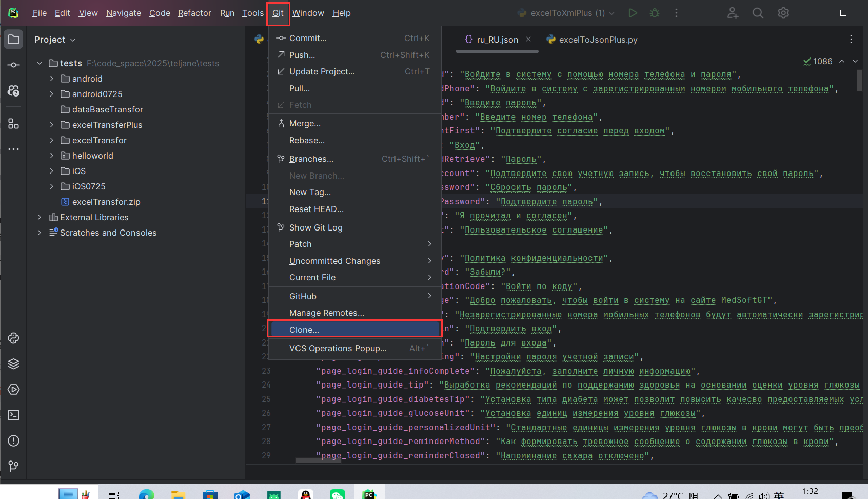Choose Manage Remotes... menu item
This screenshot has height=499, width=868.
[355, 313]
